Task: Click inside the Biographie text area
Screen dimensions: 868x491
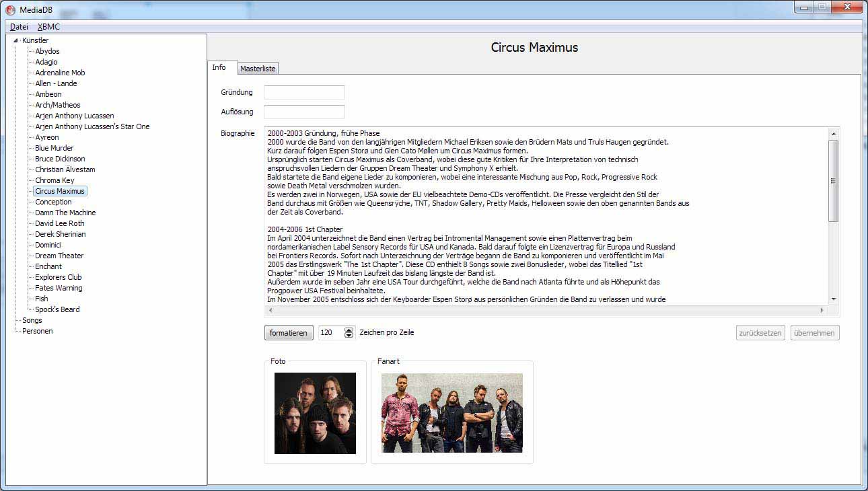Action: click(546, 216)
